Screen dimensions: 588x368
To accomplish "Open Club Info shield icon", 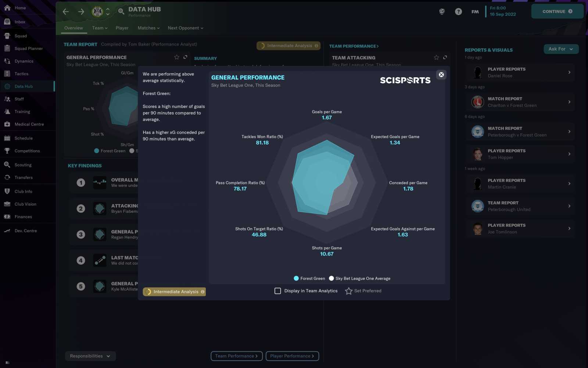I will 7,191.
